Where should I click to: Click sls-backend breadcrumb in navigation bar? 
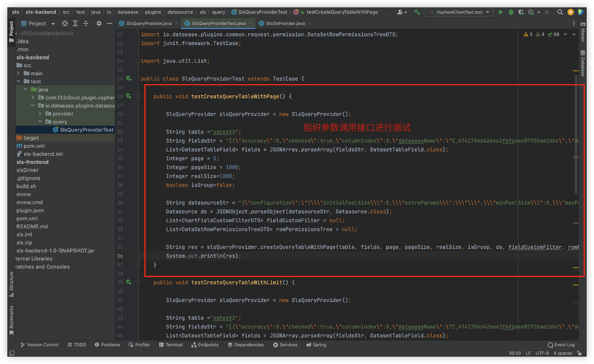pyautogui.click(x=41, y=12)
